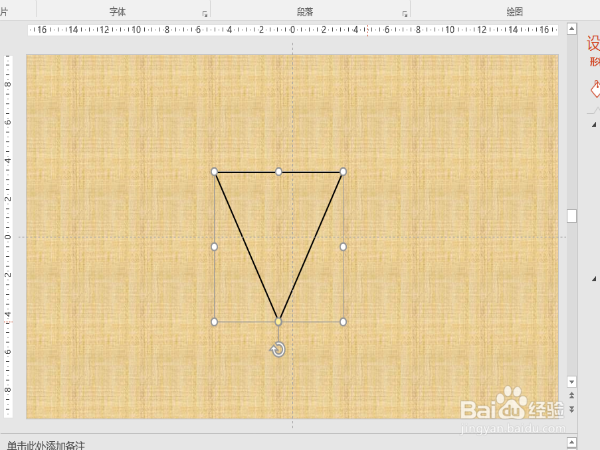
Task: Select the top-right resize handle of triangle
Action: click(343, 171)
